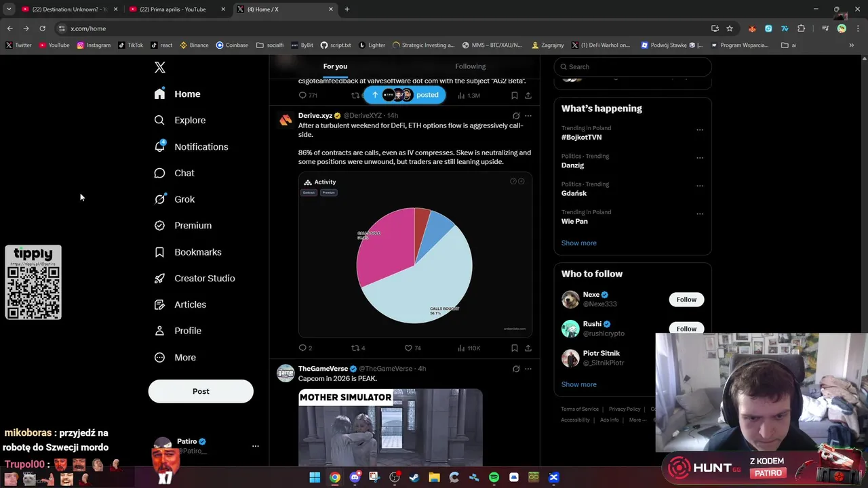Reply to the Derive.xyz post
This screenshot has height=488, width=868.
tap(305, 348)
